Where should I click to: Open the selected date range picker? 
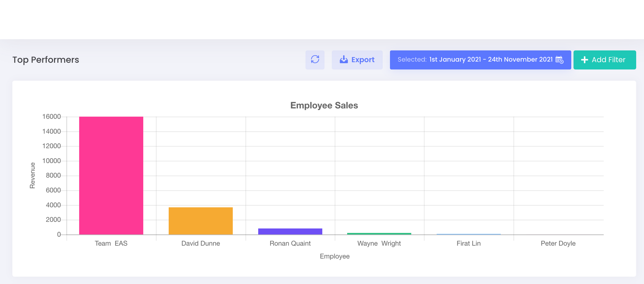[x=480, y=60]
